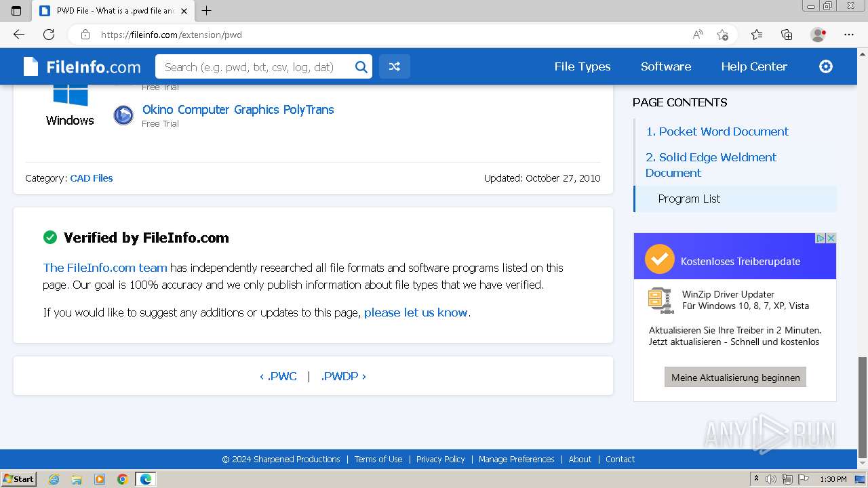The width and height of the screenshot is (868, 488).
Task: Close the PWD File browser tab
Action: [x=184, y=11]
